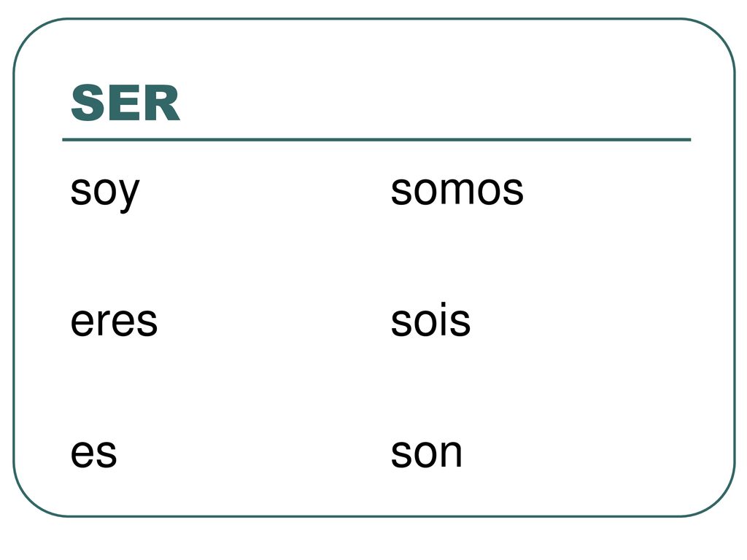Click the horizontal line under SER
The image size is (747, 560).
[x=376, y=139]
